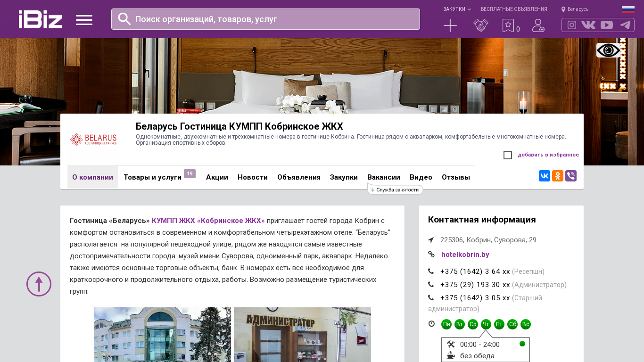
Task: Open the hotelkobrin.by website link
Action: (465, 255)
